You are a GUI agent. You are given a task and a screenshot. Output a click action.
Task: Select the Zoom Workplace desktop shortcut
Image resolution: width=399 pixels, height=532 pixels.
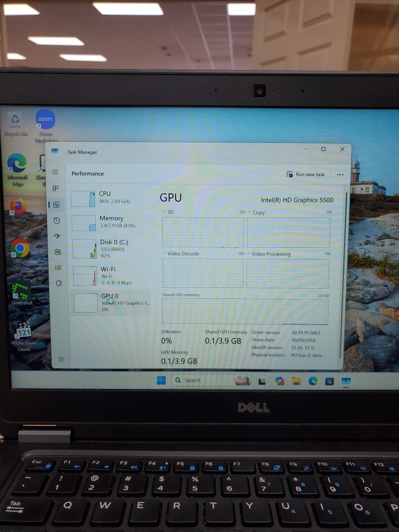coord(45,126)
